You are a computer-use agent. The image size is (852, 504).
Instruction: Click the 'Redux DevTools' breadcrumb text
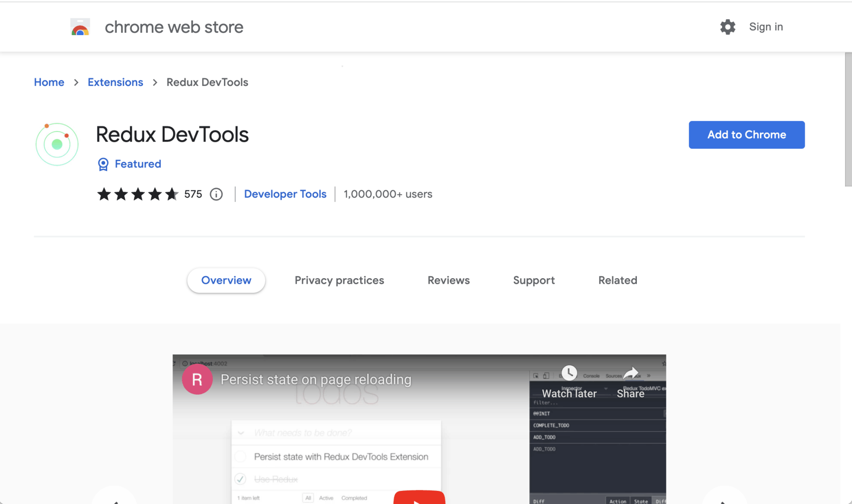(x=207, y=82)
